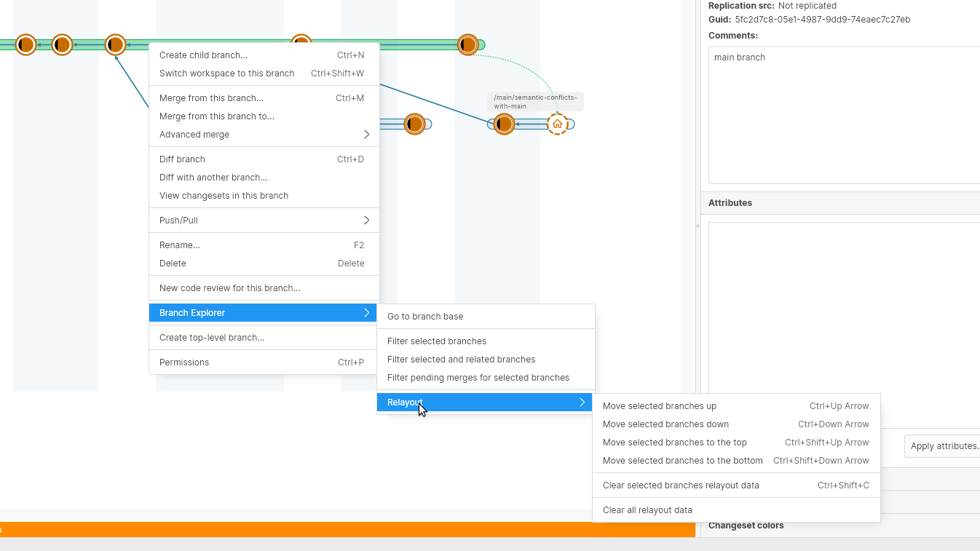Screen dimensions: 980x551
Task: Click Move selected branches to the bottom
Action: tap(683, 461)
